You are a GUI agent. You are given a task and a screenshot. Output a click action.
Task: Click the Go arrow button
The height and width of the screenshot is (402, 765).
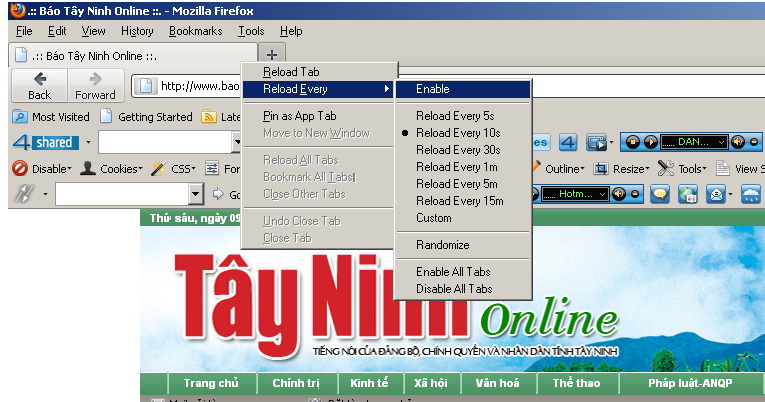tap(218, 194)
